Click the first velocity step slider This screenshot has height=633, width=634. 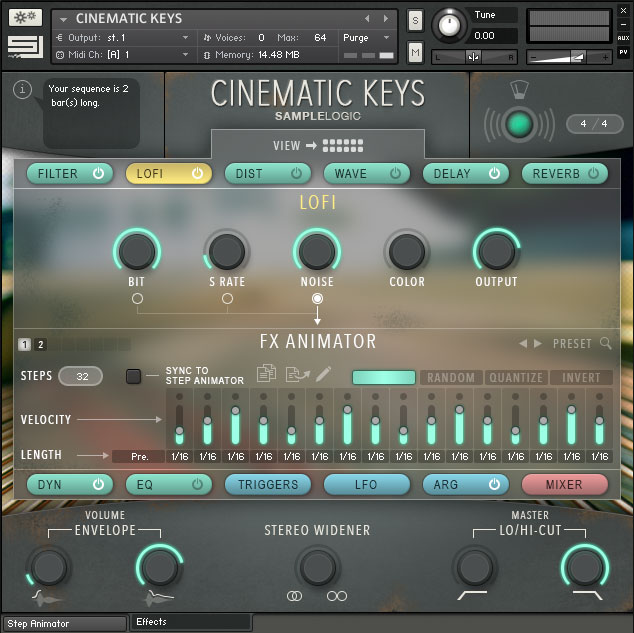coord(179,420)
